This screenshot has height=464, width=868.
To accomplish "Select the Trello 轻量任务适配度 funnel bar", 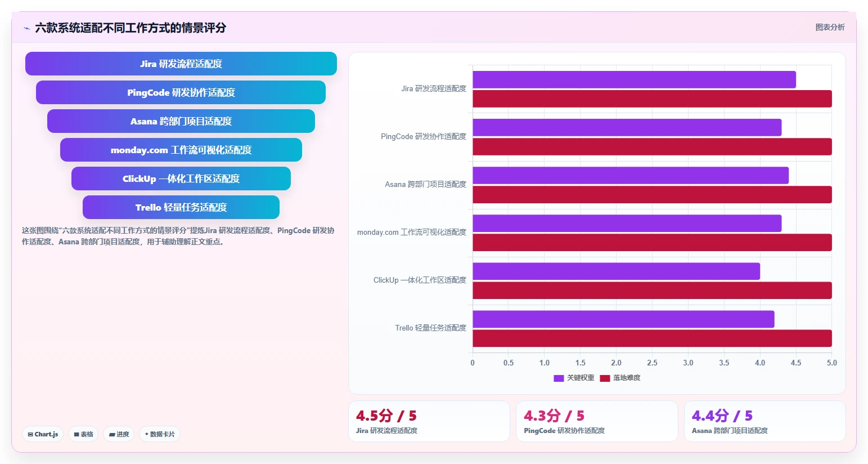I will coord(181,207).
